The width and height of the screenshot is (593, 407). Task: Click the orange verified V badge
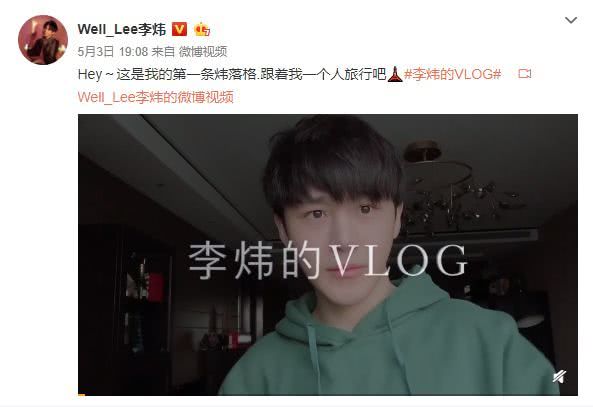pos(180,29)
